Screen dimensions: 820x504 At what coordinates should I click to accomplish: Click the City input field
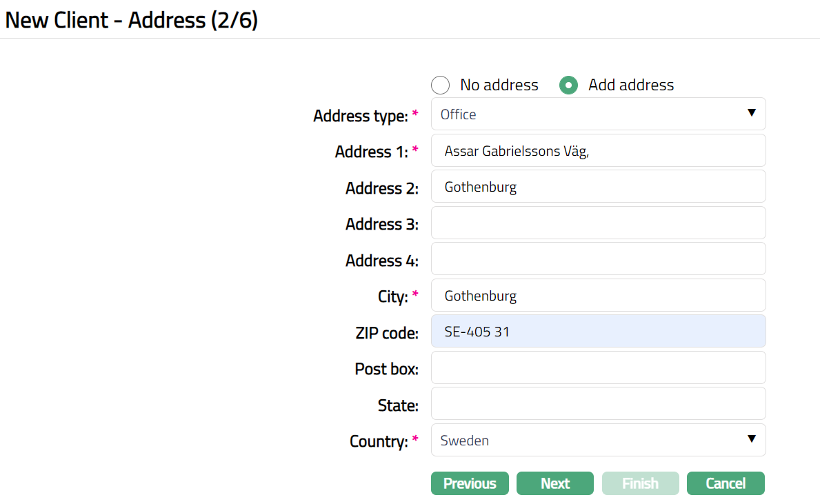597,296
